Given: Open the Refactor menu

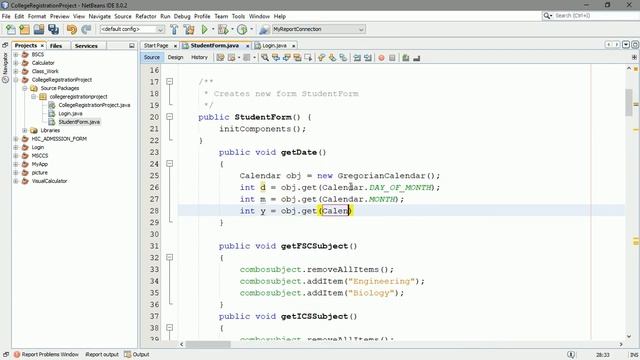Looking at the screenshot, I should coord(146,16).
